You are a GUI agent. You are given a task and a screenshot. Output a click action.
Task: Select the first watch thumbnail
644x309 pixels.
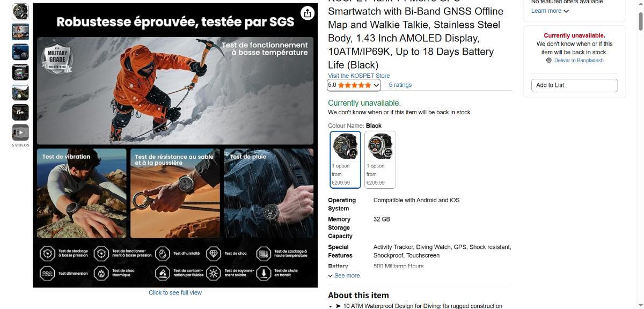(x=20, y=11)
